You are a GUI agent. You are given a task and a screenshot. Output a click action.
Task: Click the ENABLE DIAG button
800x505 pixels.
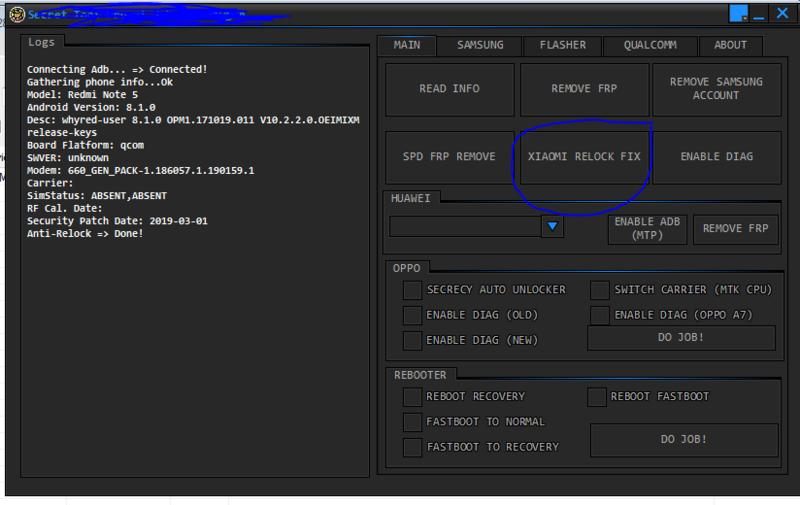(716, 157)
